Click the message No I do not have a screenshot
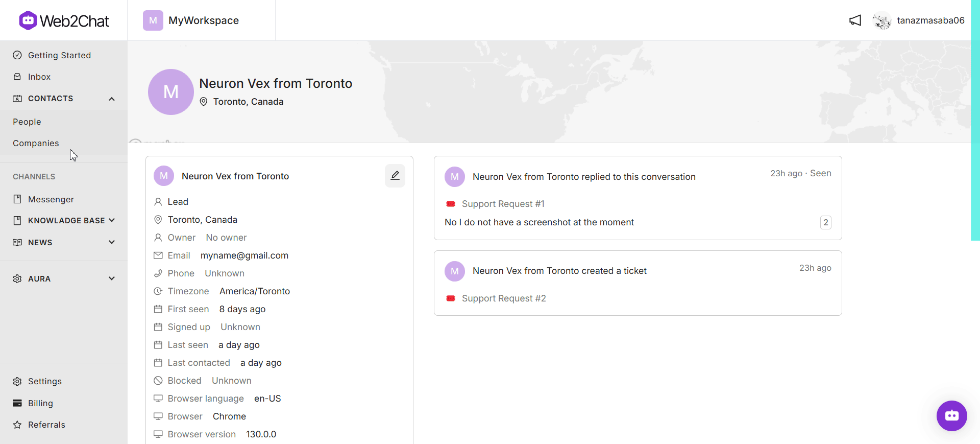The height and width of the screenshot is (444, 980). pyautogui.click(x=539, y=222)
